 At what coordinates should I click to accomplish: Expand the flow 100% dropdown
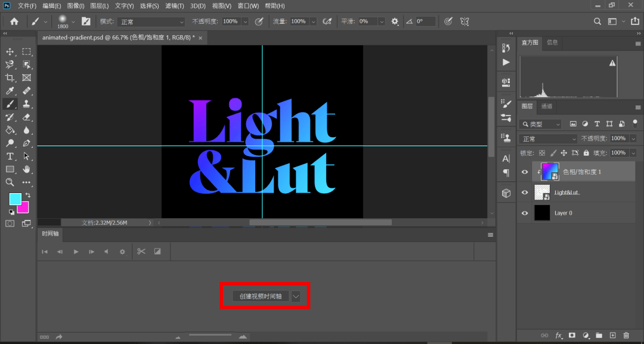314,21
